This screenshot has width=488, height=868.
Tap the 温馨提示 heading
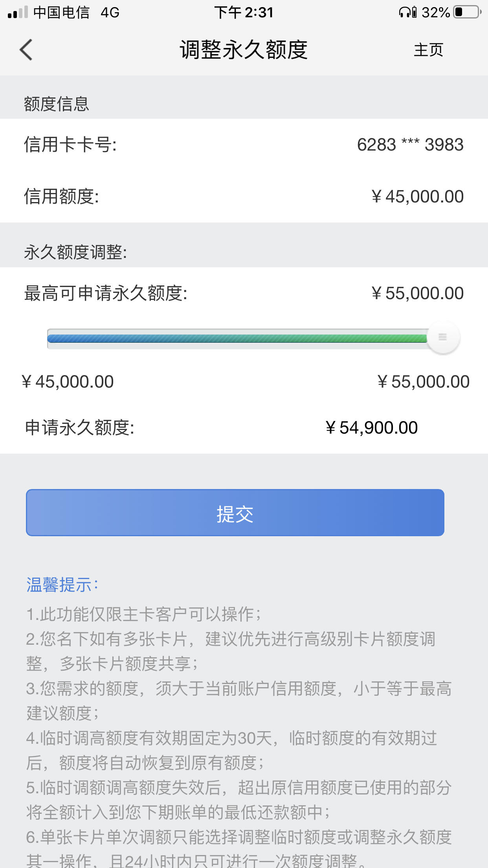[x=62, y=585]
